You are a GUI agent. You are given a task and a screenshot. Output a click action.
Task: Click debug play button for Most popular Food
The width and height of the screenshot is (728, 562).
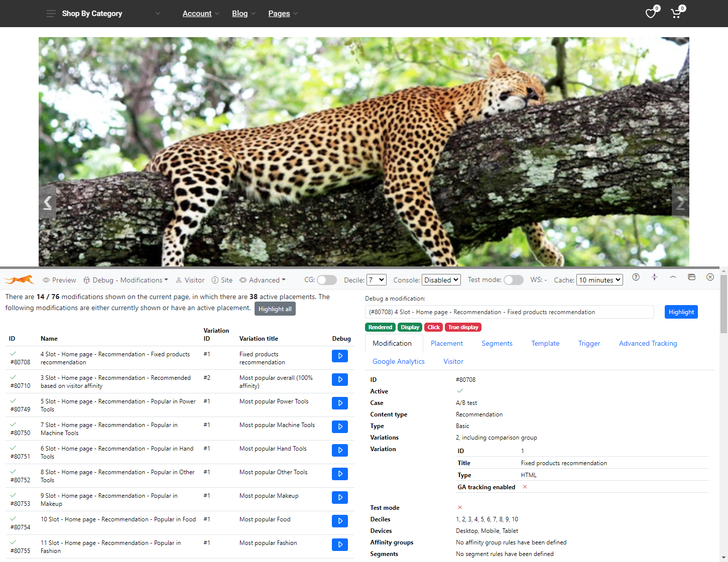pos(340,521)
